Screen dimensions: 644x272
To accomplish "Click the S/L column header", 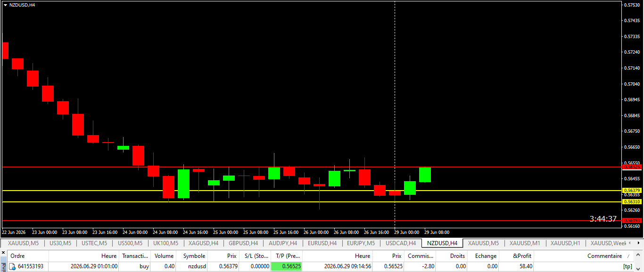I will coord(256,256).
